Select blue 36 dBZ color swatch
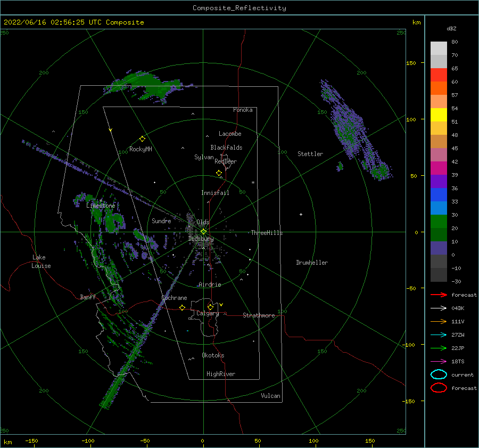Viewport: 479px width, 448px height. pyautogui.click(x=439, y=194)
